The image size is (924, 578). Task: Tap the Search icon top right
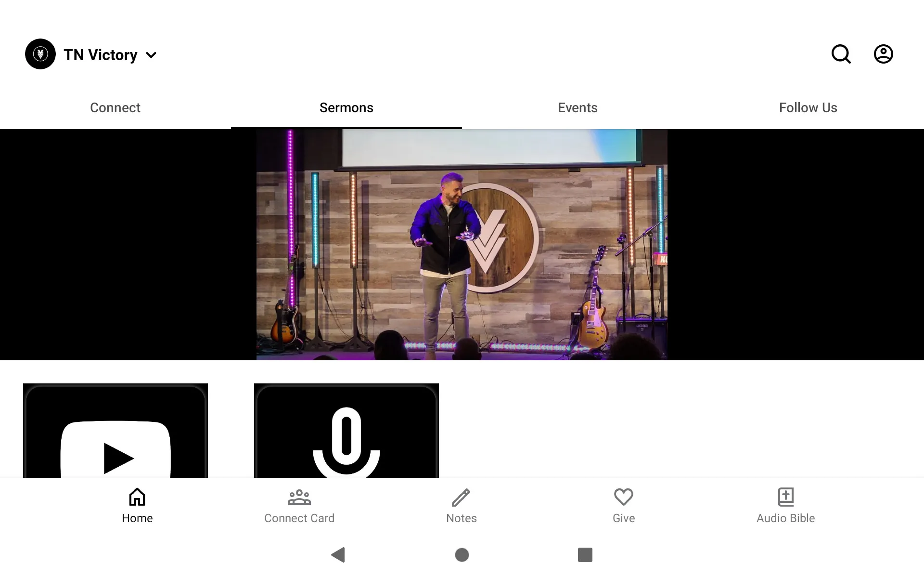(842, 54)
